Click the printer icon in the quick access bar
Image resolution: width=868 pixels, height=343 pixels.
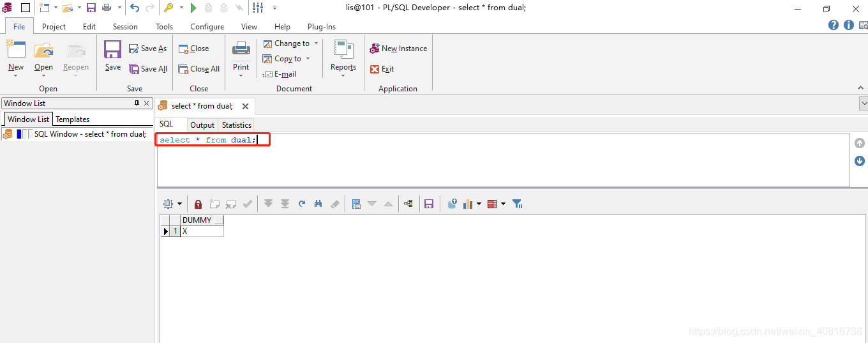pyautogui.click(x=107, y=8)
